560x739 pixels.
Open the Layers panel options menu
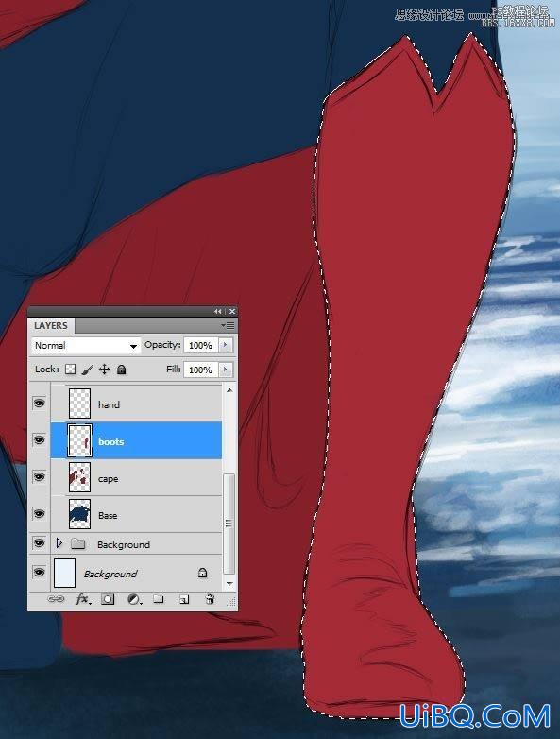(x=228, y=325)
